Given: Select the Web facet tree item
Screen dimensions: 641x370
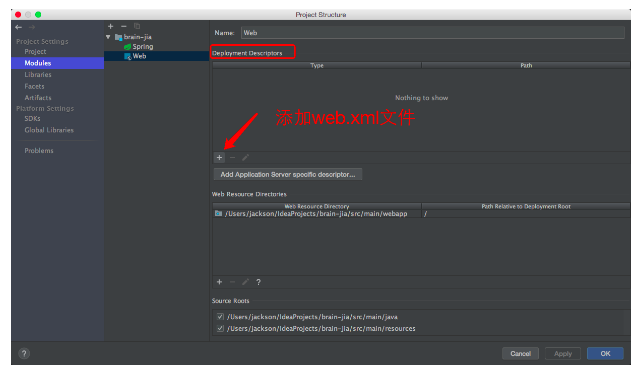Looking at the screenshot, I should pyautogui.click(x=157, y=56).
